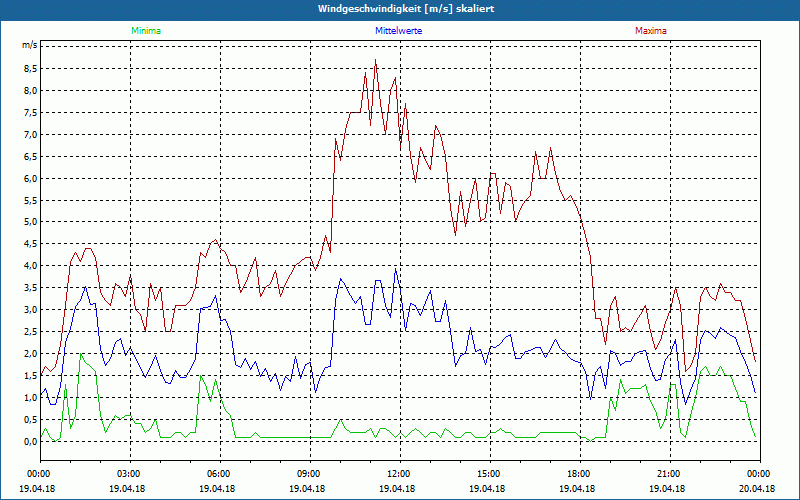Click the 18:00 time axis label
The width and height of the screenshot is (800, 500).
[x=580, y=474]
